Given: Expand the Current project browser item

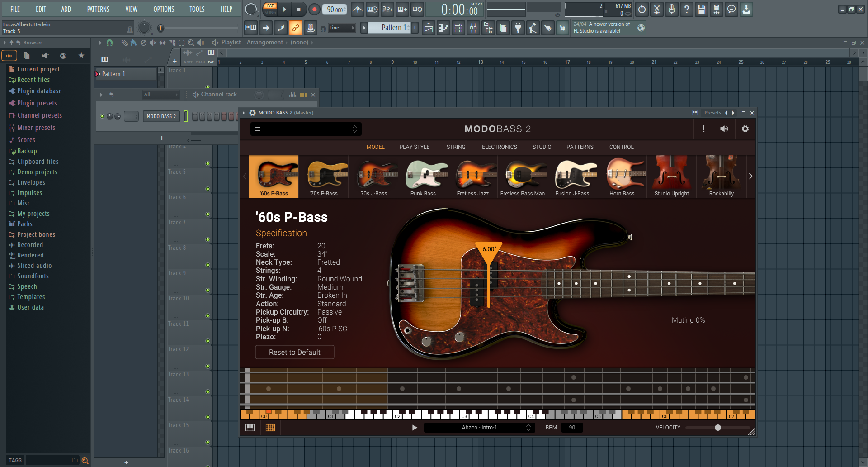Looking at the screenshot, I should 38,69.
